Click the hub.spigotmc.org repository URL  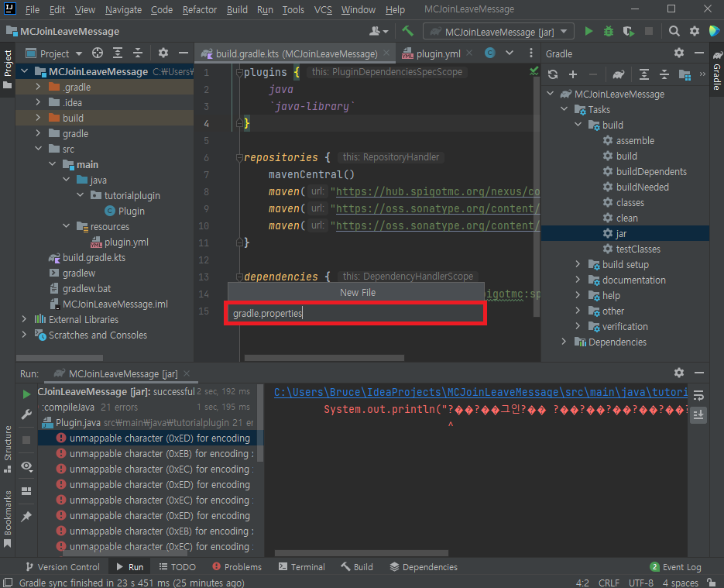[x=437, y=191]
